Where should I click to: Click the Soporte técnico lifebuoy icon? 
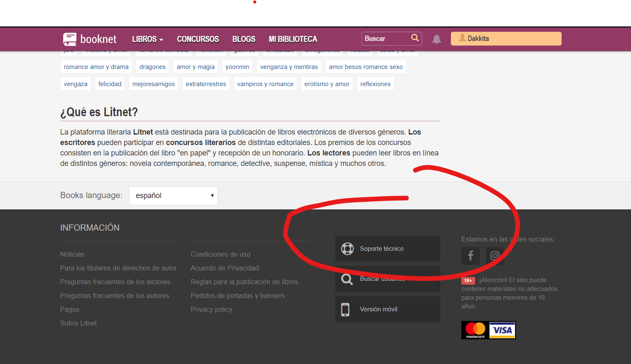pos(347,249)
